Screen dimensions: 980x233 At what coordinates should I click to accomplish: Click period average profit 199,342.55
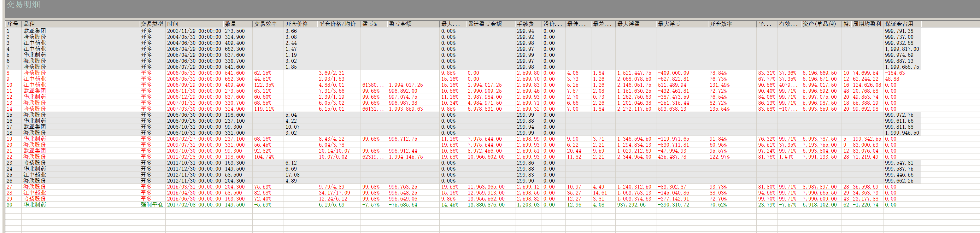click(x=867, y=139)
